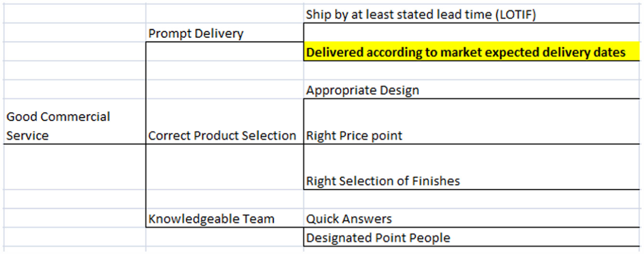Click the empty cell below 'Ship by at least stated lead time'
644x254 pixels.
(472, 32)
